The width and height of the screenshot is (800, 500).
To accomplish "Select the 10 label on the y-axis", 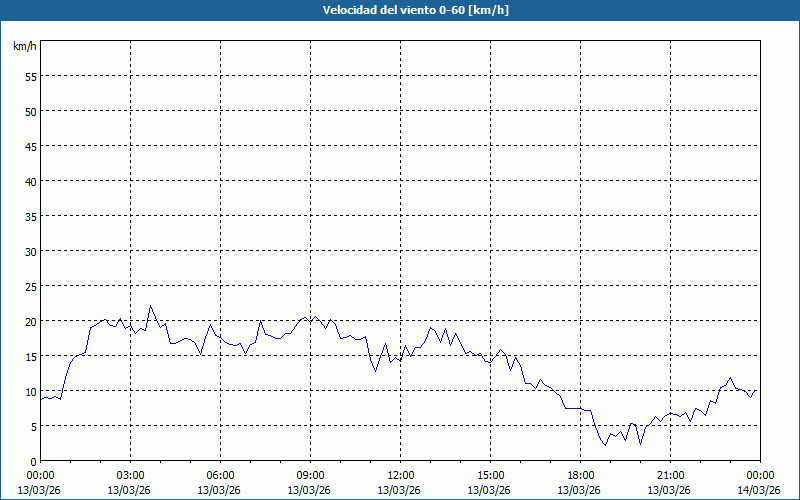I will tap(30, 392).
